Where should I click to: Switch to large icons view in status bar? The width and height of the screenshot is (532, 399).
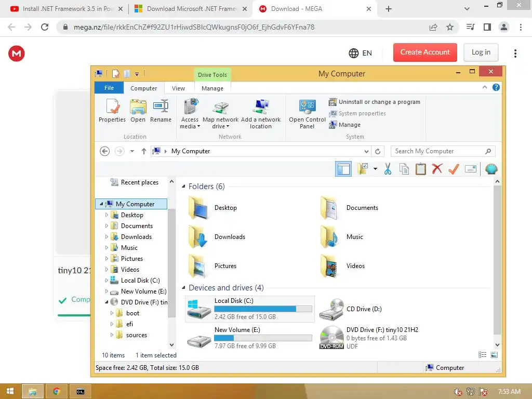click(x=494, y=355)
